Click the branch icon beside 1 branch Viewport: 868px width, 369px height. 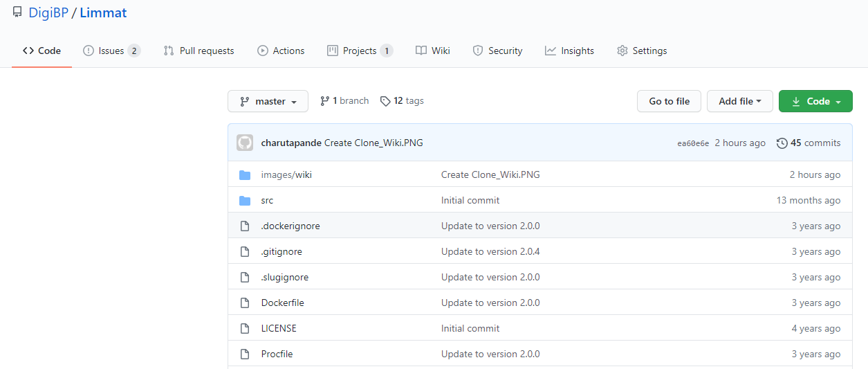tap(324, 101)
